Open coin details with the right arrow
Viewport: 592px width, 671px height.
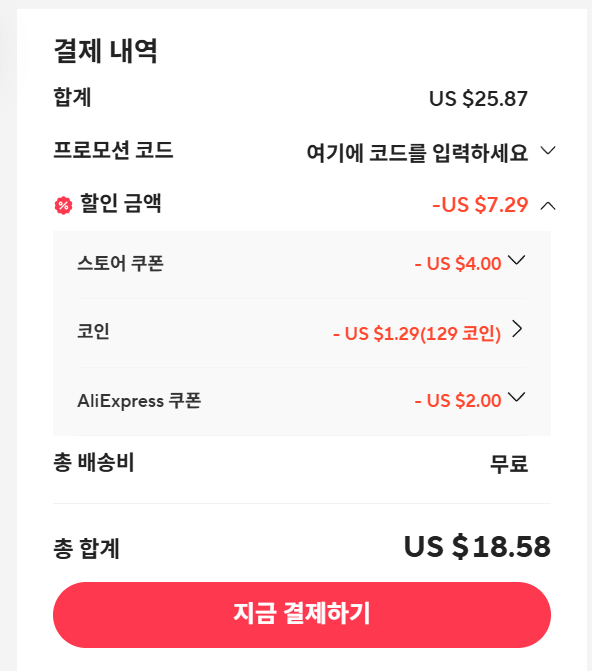tap(517, 329)
